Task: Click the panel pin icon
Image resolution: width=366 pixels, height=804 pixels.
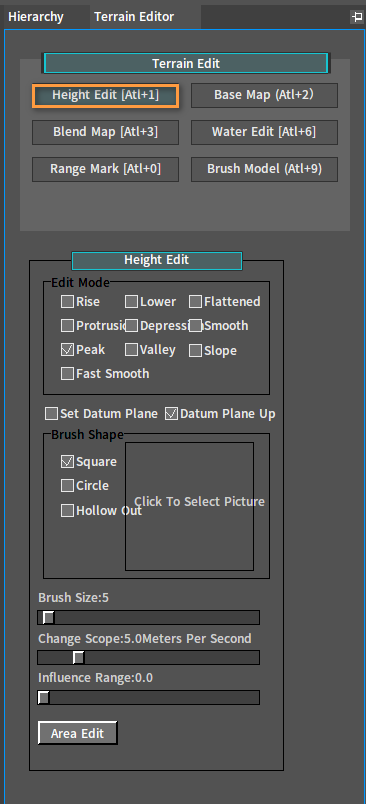Action: coord(356,17)
